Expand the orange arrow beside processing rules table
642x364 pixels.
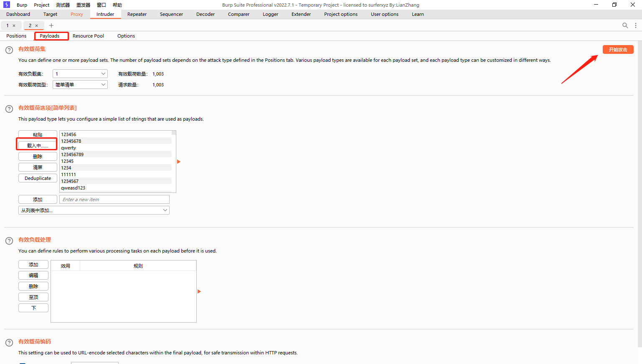199,291
